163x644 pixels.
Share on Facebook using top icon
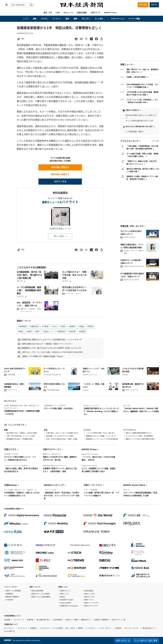coord(96,39)
